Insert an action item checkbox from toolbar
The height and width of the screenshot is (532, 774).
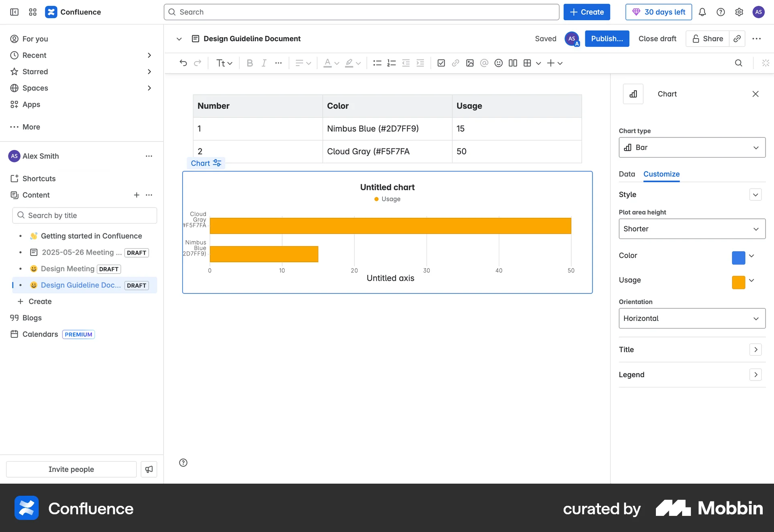(441, 63)
